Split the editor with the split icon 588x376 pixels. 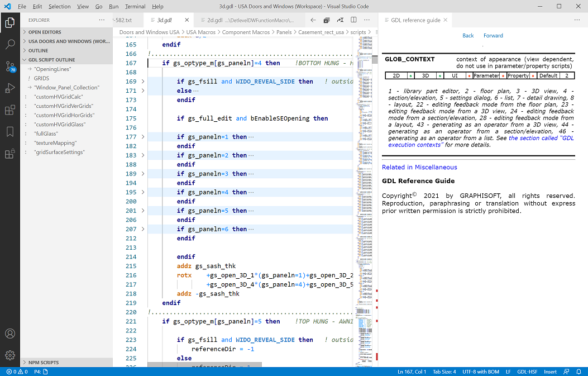pos(353,18)
